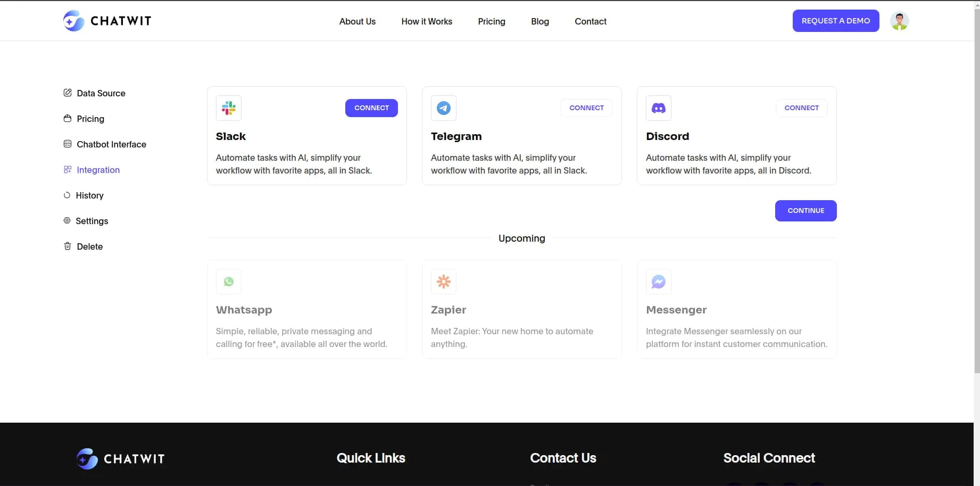Click the Slack logo icon

[229, 108]
